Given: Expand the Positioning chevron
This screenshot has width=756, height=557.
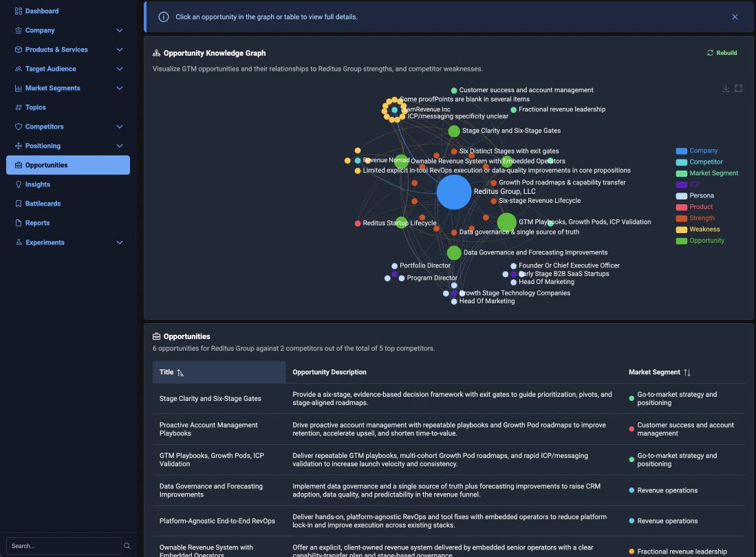Looking at the screenshot, I should pyautogui.click(x=120, y=146).
